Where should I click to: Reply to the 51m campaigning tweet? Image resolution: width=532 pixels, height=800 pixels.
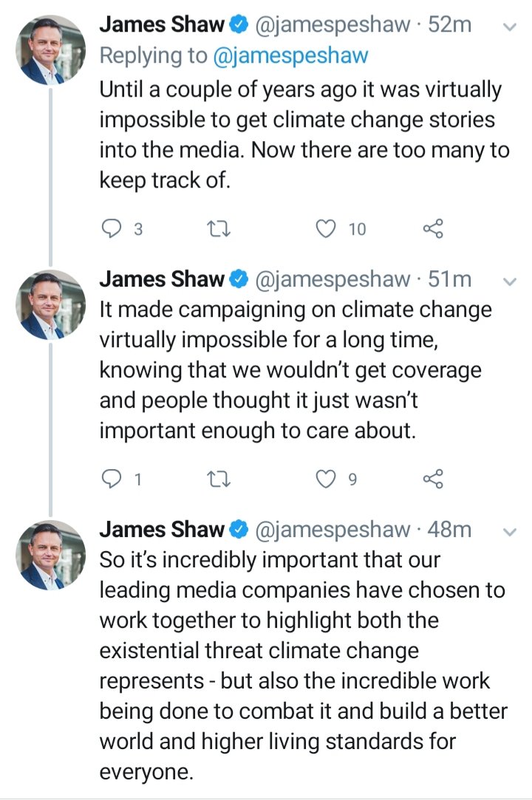pos(110,479)
